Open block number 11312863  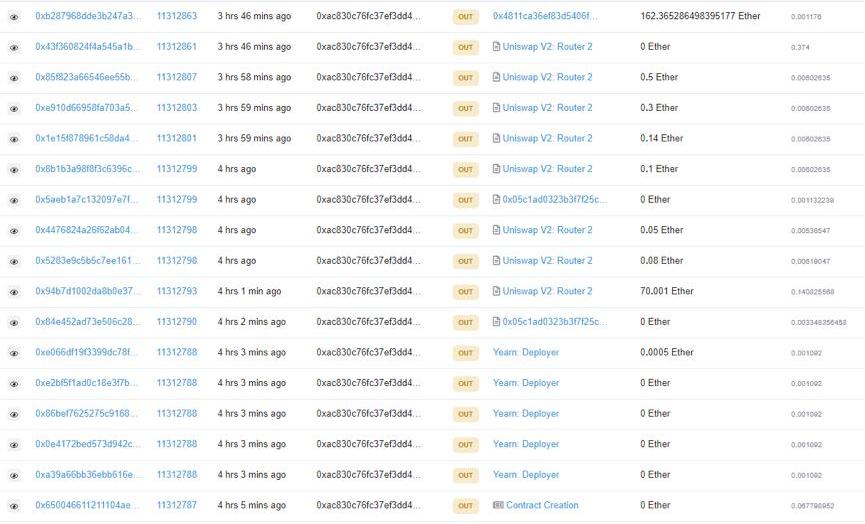coord(177,17)
